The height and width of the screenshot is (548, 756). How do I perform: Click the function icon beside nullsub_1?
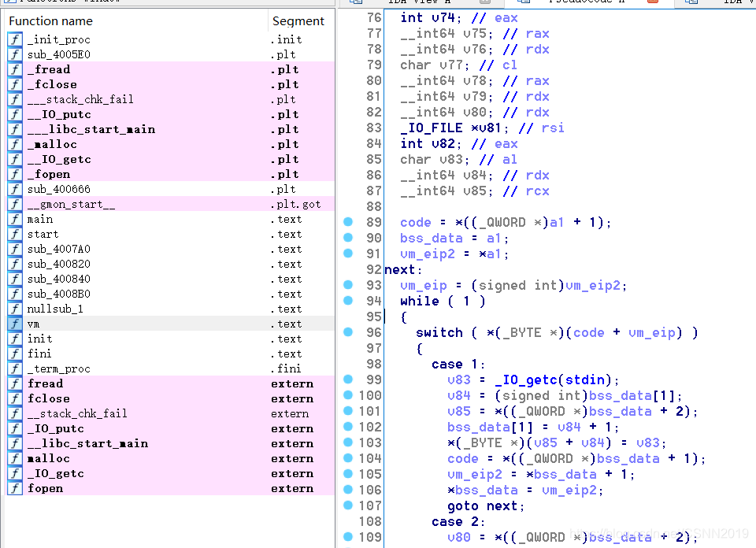click(x=15, y=309)
